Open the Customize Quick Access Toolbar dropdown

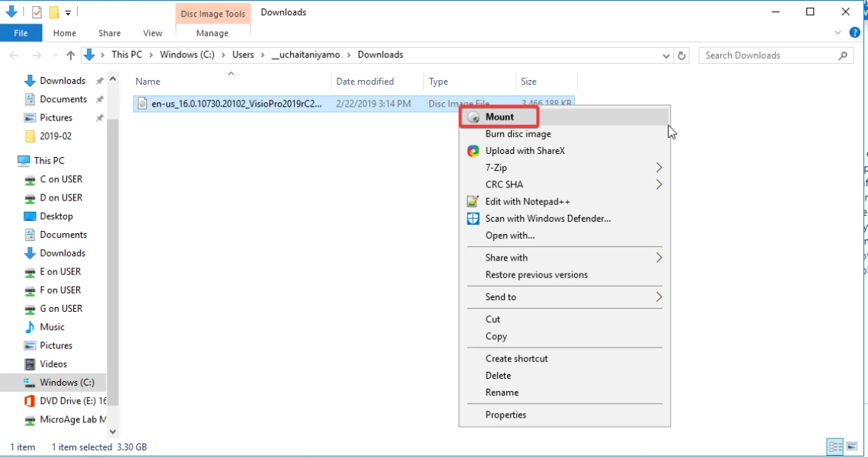(68, 12)
